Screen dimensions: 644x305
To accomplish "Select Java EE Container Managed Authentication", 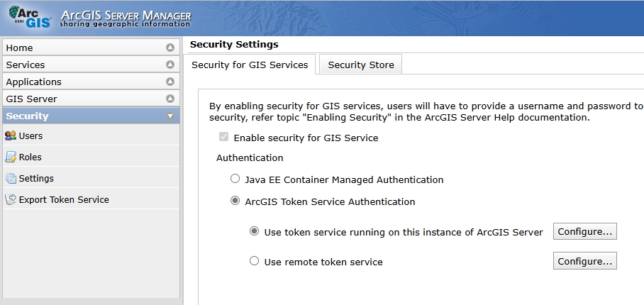I will coord(235,179).
